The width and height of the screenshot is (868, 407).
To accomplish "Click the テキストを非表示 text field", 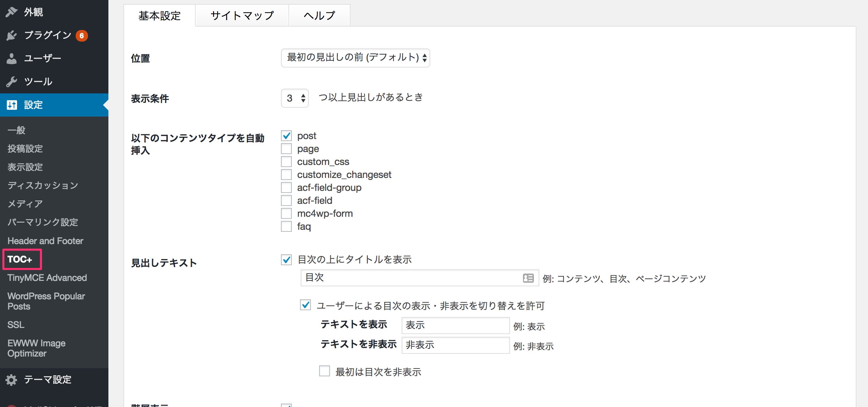I will (x=455, y=345).
